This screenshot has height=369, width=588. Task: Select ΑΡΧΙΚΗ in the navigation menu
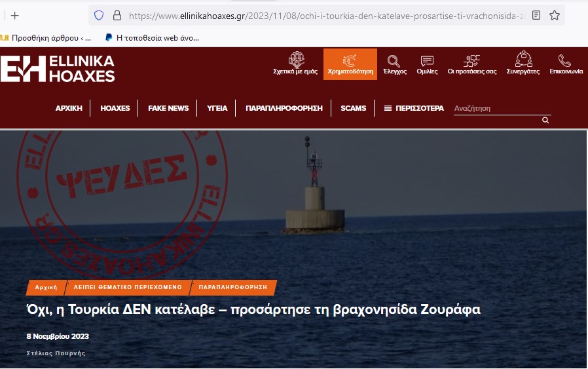pos(69,108)
